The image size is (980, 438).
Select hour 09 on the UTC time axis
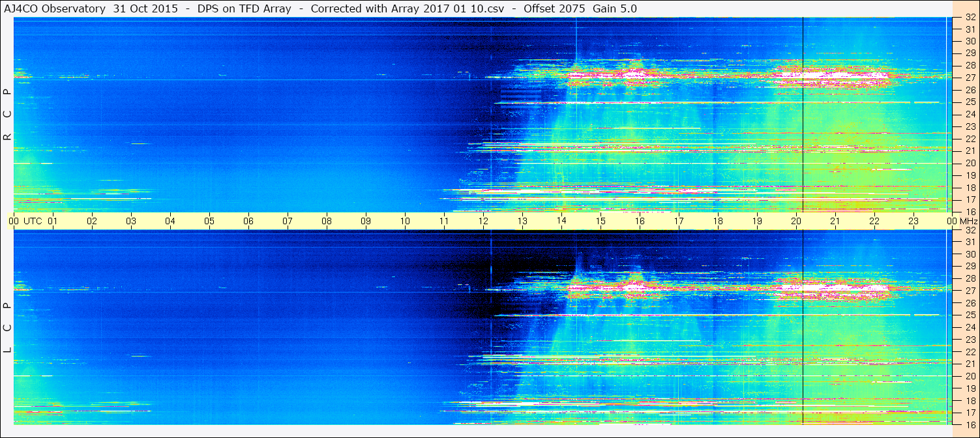click(x=366, y=221)
